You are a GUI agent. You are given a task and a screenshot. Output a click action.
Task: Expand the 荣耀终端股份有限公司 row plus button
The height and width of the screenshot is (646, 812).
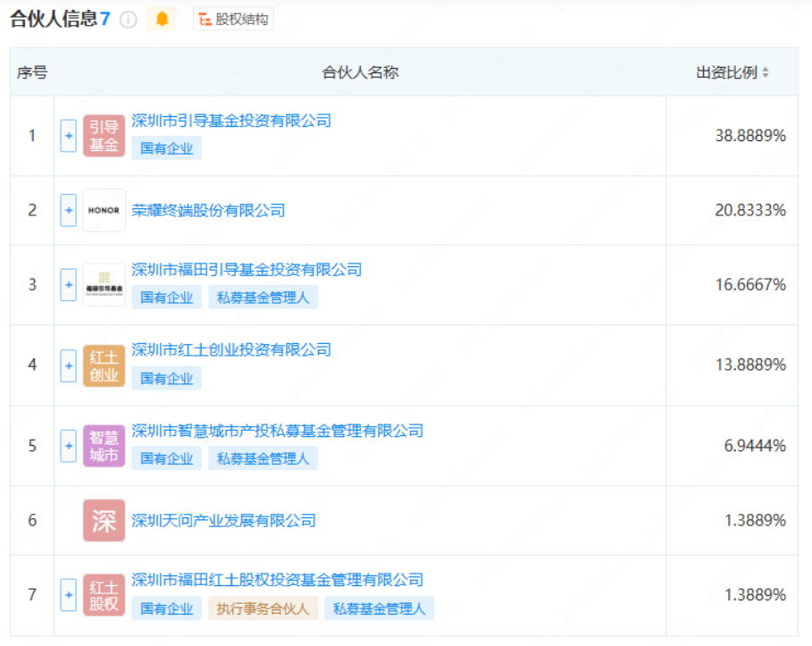[69, 211]
